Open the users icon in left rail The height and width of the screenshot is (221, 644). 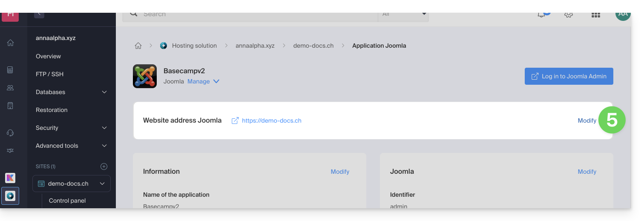11,88
